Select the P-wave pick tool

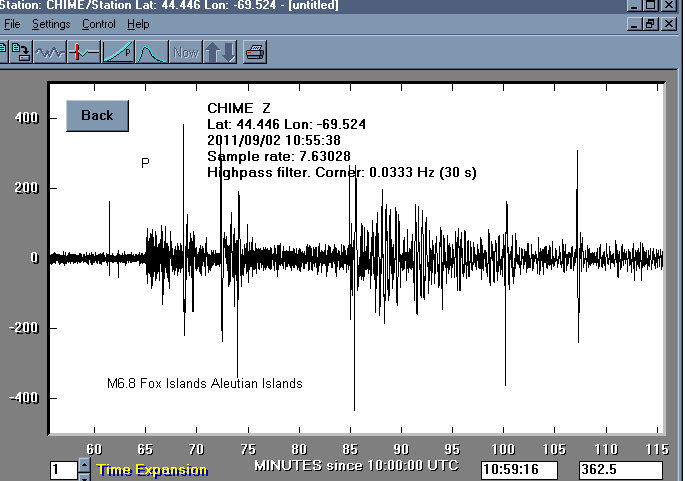tap(118, 50)
